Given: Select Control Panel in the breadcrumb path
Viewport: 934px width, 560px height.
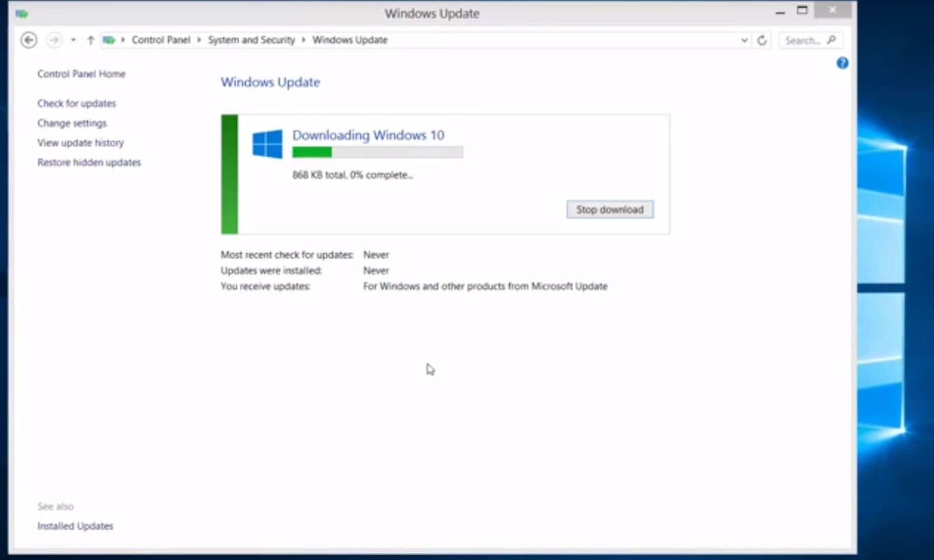Looking at the screenshot, I should point(161,40).
